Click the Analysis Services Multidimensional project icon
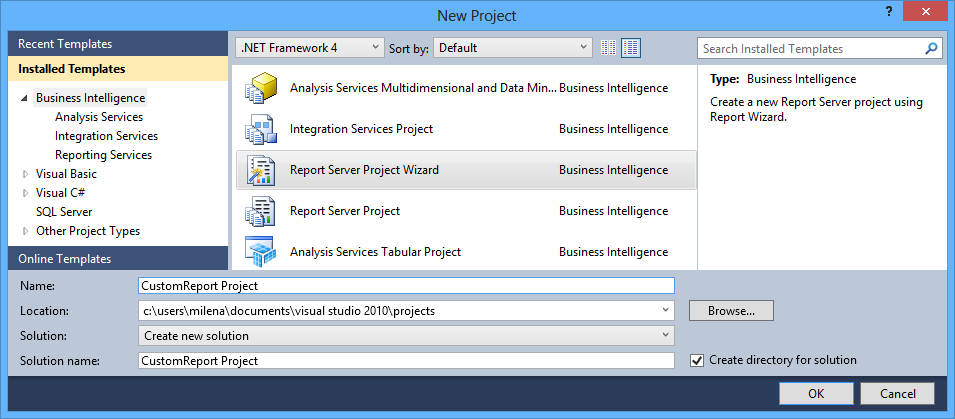 click(x=260, y=88)
